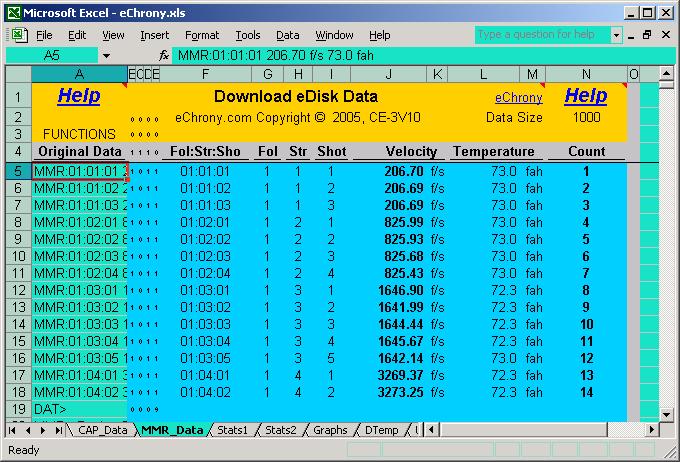The width and height of the screenshot is (680, 462).
Task: Click the eChrony hyperlink
Action: pos(519,98)
